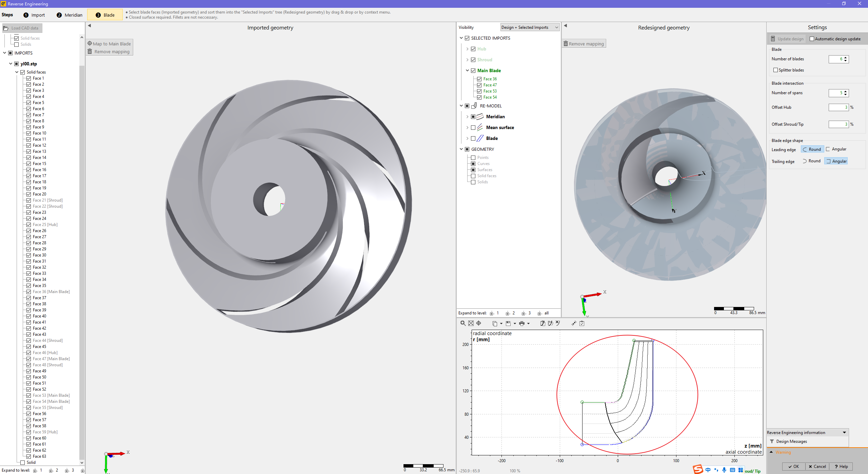Viewport: 868px width, 474px height.
Task: Click the Load CAD data folder icon
Action: coord(6,28)
